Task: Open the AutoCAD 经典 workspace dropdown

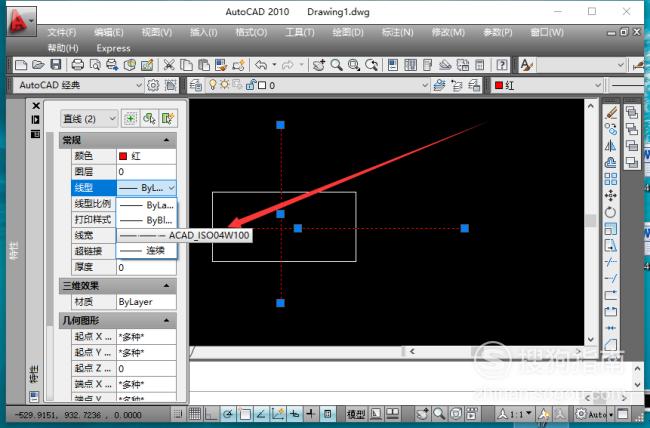Action: coord(139,85)
